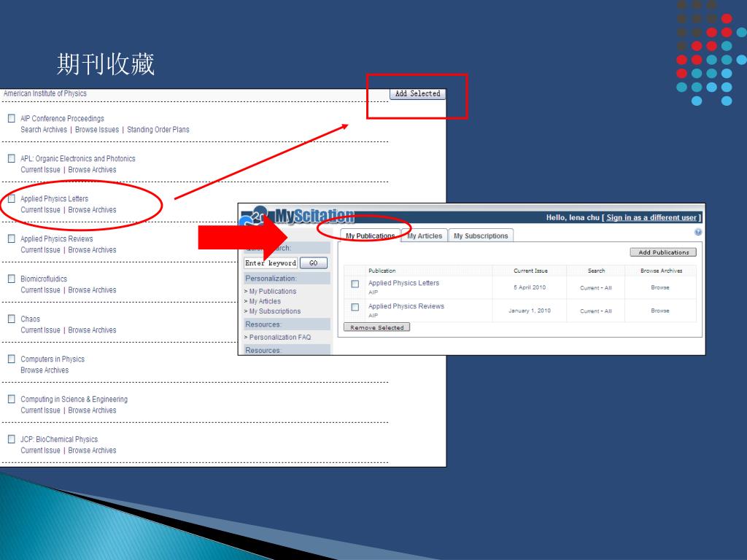Browse Archives of Biomicrofluidics
This screenshot has height=560, width=747.
[x=92, y=290]
